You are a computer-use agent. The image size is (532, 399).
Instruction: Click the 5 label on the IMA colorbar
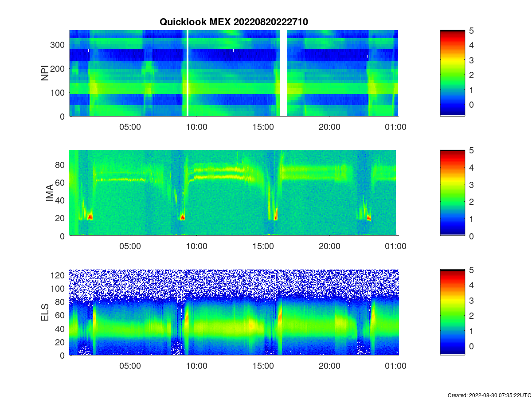[x=472, y=150]
